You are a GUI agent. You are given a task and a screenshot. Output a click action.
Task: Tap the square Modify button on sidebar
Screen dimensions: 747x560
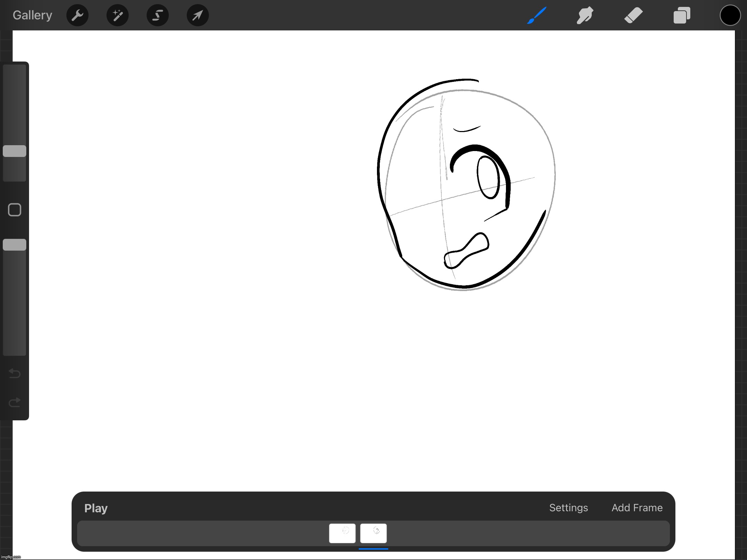pos(15,210)
